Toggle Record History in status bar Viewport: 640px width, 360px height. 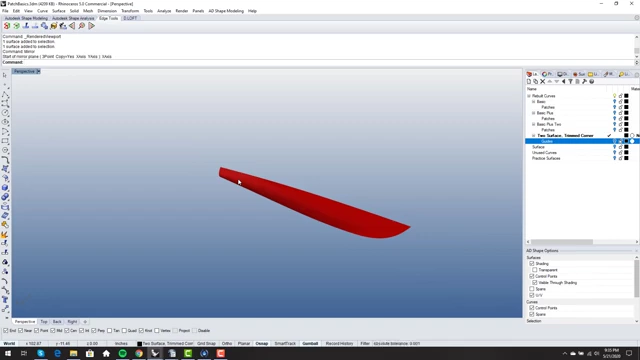click(339, 344)
